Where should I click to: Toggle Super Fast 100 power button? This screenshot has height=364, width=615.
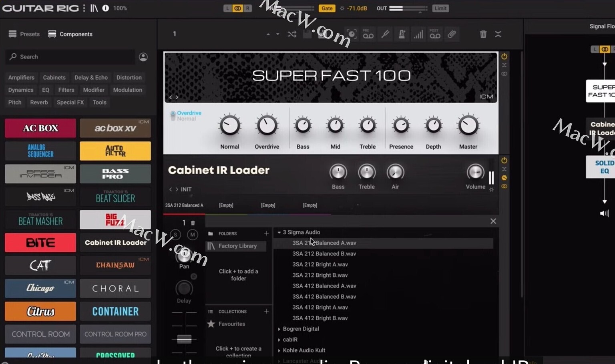tap(504, 56)
